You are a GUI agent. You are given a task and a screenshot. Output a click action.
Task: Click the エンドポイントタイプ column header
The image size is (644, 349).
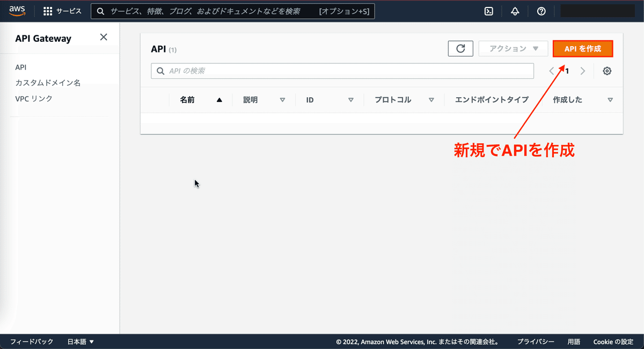492,100
